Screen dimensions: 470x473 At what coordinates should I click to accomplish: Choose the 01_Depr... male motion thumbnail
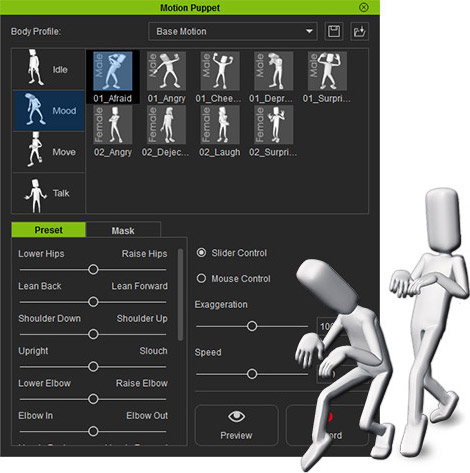tap(274, 71)
